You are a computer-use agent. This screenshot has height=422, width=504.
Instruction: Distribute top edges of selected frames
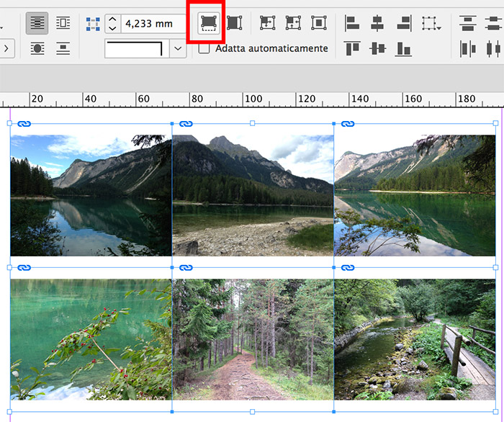coord(468,23)
